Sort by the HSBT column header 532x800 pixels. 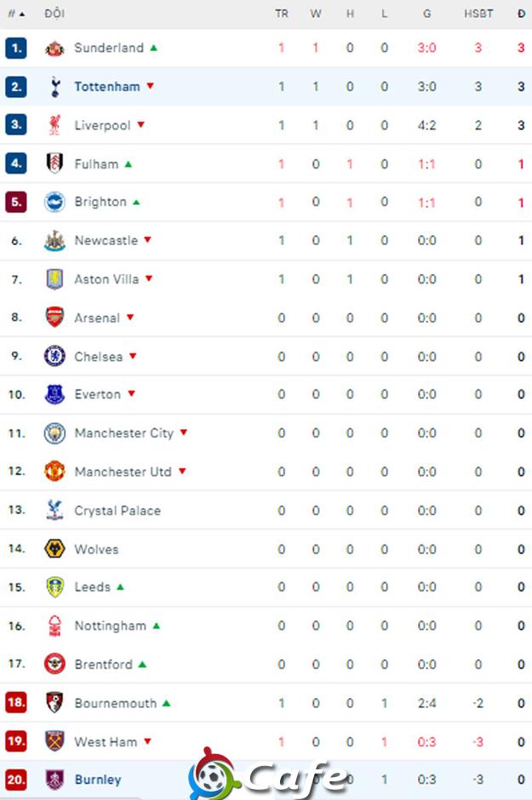pyautogui.click(x=478, y=14)
